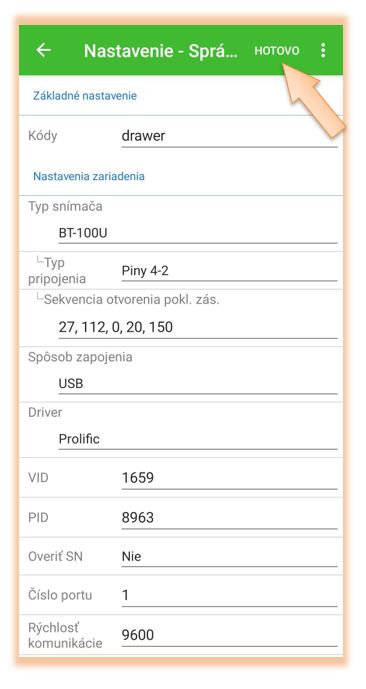Tap the HOTOVO done button
The height and width of the screenshot is (689, 366).
277,51
